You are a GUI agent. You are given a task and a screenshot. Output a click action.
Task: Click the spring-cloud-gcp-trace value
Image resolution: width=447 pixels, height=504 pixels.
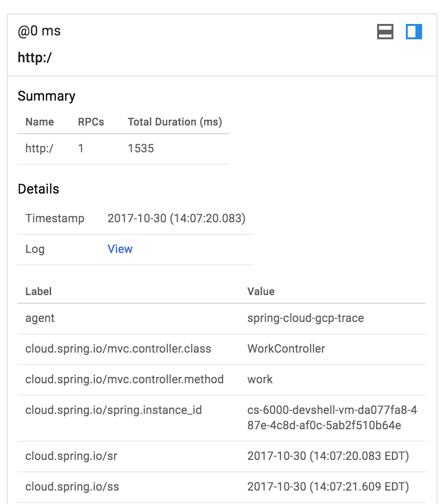point(305,318)
